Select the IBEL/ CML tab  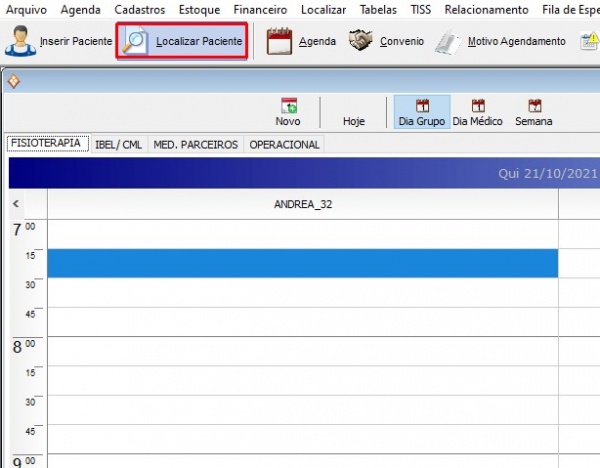[118, 144]
